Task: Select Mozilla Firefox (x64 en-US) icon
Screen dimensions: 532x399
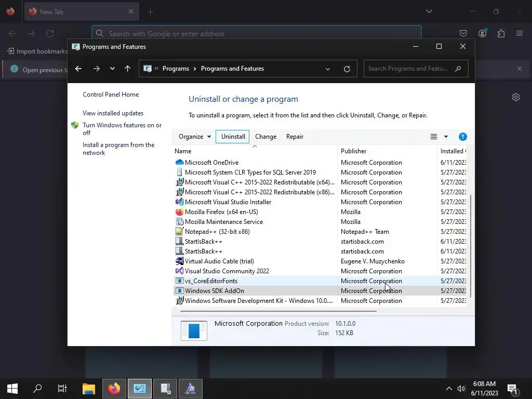Action: click(x=179, y=212)
